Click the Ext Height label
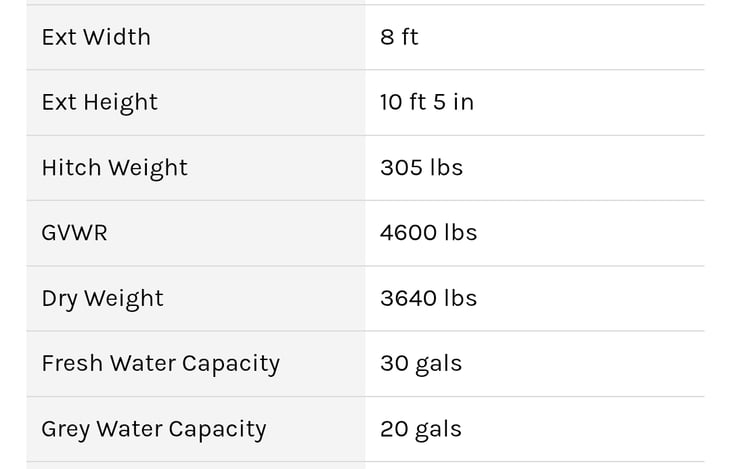731x469 pixels. point(99,102)
